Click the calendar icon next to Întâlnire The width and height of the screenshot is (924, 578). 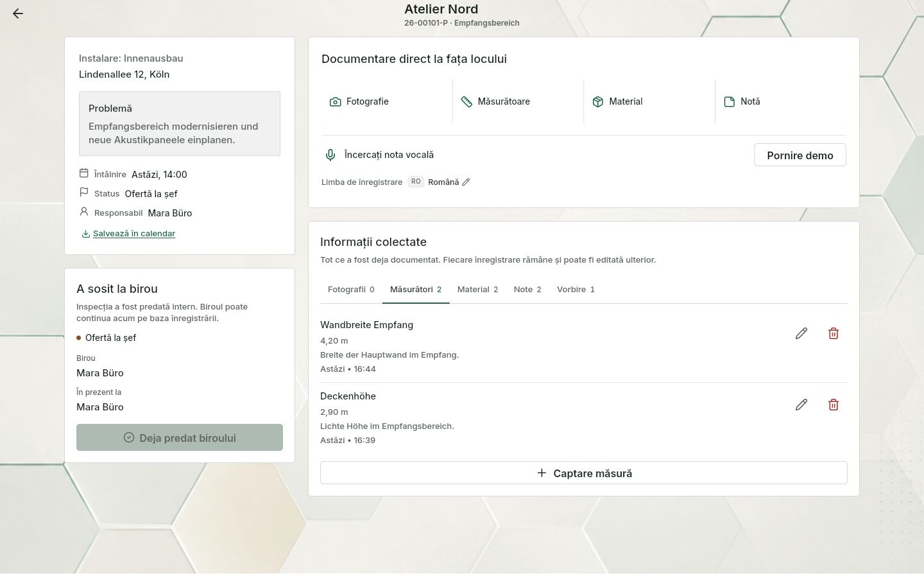pos(84,173)
